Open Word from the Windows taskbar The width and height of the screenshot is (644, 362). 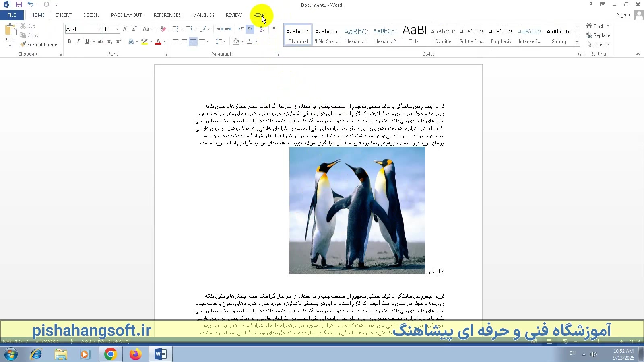point(160,354)
